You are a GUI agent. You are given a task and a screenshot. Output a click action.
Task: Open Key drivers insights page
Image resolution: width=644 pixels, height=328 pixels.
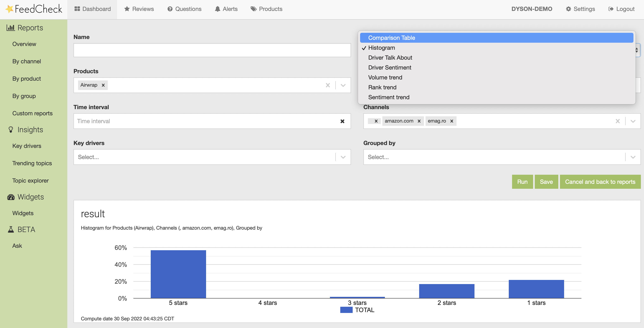click(27, 146)
